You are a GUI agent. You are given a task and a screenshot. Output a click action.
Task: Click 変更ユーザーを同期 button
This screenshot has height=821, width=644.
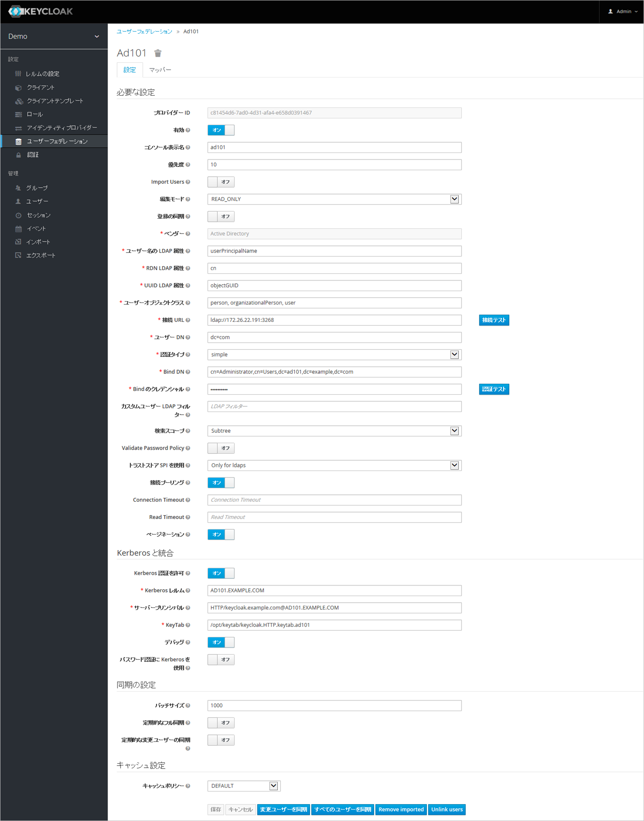point(283,809)
